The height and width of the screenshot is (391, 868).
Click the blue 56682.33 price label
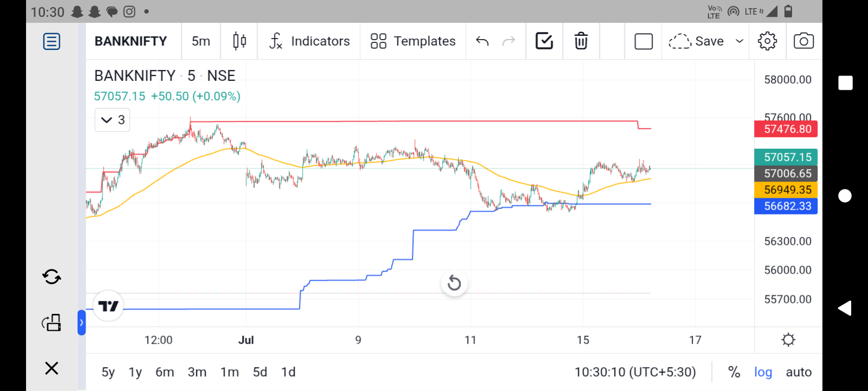[x=786, y=206]
